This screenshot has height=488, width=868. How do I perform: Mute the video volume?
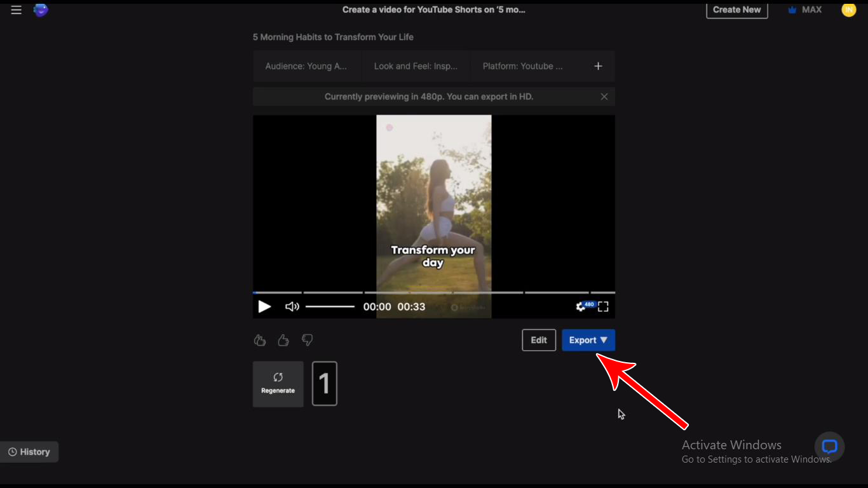coord(292,307)
